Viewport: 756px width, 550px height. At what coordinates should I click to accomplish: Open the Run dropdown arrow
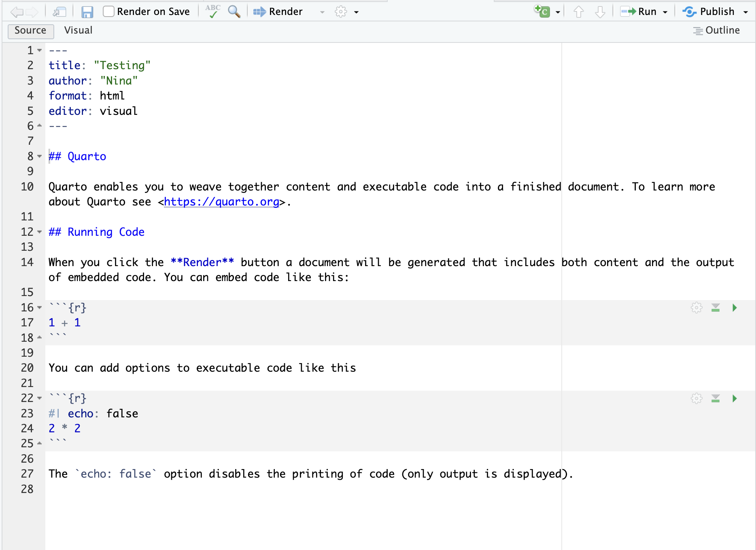[665, 12]
